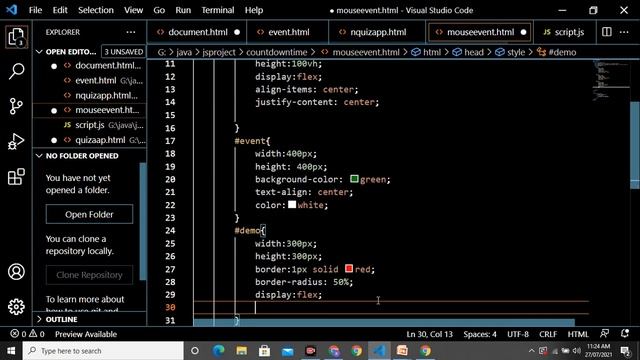Viewport: 640px width, 360px height.
Task: Collapse the Open Editors section
Action: 39,52
